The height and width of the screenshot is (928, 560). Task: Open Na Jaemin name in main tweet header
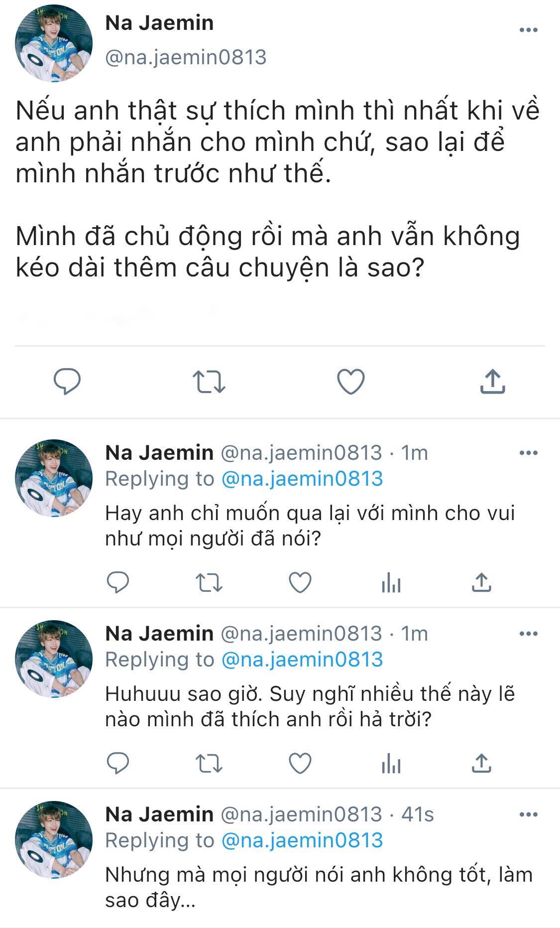(x=159, y=23)
